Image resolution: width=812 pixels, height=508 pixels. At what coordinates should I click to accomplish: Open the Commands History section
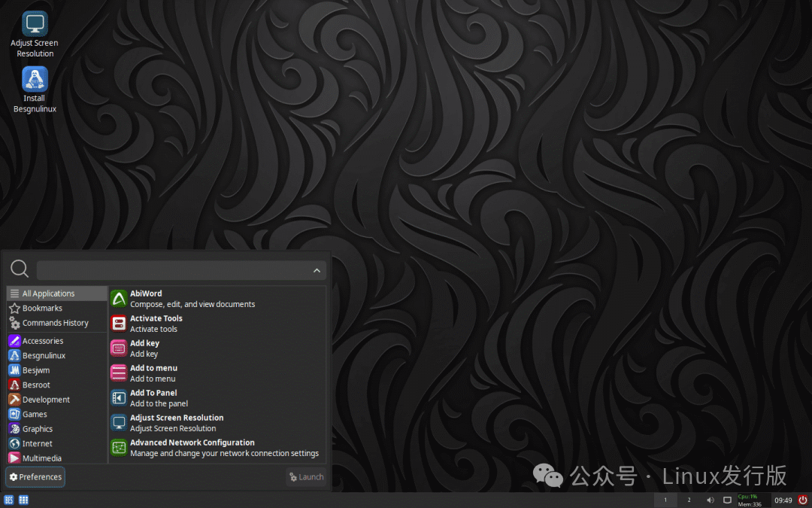(56, 322)
